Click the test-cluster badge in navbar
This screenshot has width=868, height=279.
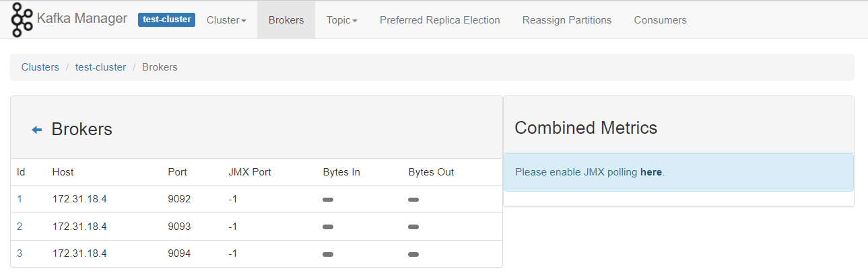[x=166, y=19]
